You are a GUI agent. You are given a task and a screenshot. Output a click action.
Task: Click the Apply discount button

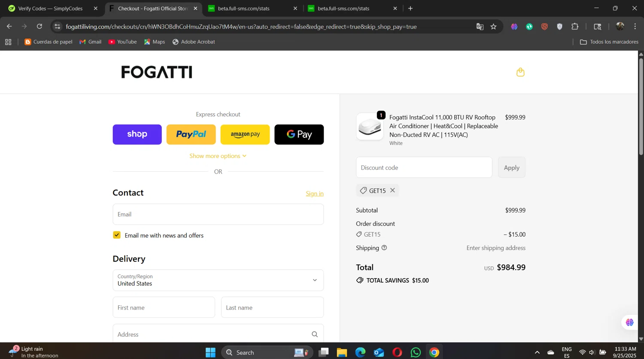coord(512,167)
